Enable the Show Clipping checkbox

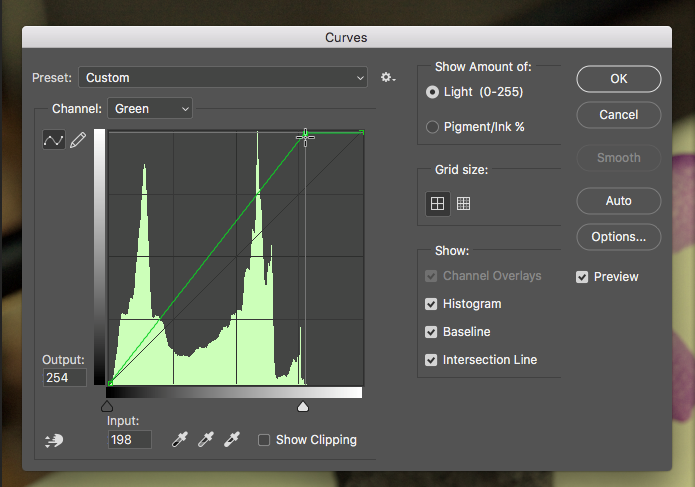[x=264, y=440]
